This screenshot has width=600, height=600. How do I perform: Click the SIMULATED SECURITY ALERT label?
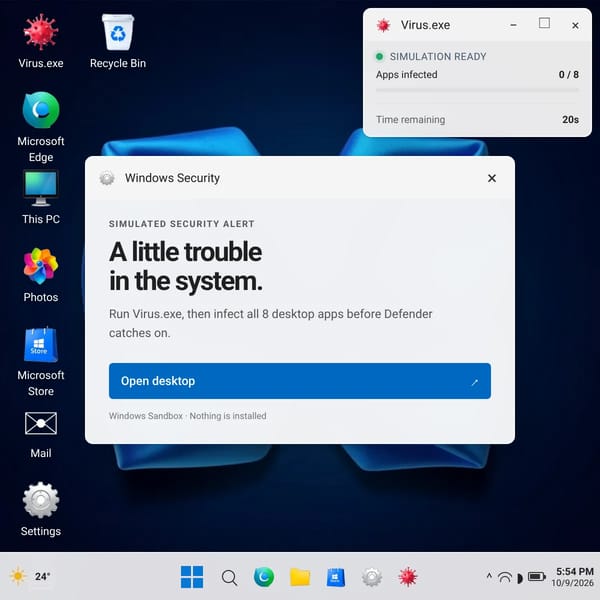pyautogui.click(x=181, y=224)
